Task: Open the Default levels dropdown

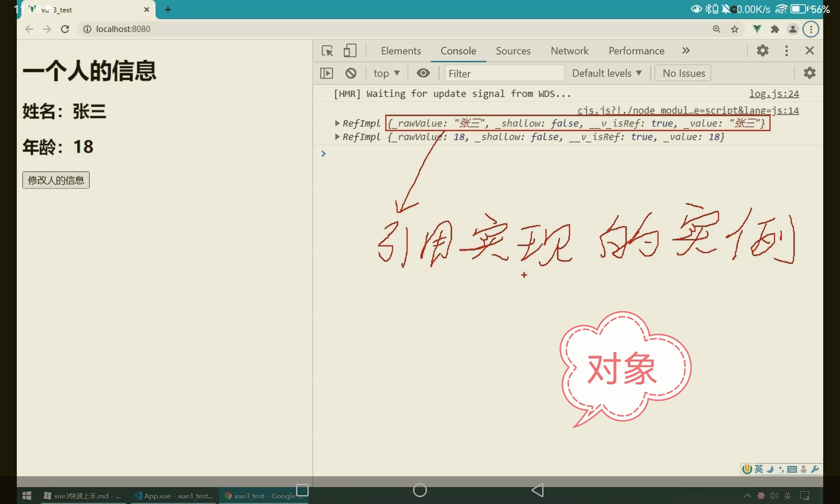Action: click(x=606, y=73)
